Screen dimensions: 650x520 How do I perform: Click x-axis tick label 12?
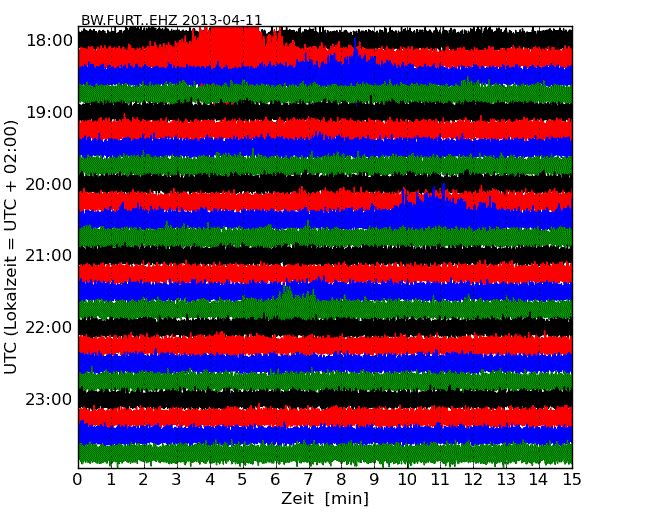click(x=473, y=479)
